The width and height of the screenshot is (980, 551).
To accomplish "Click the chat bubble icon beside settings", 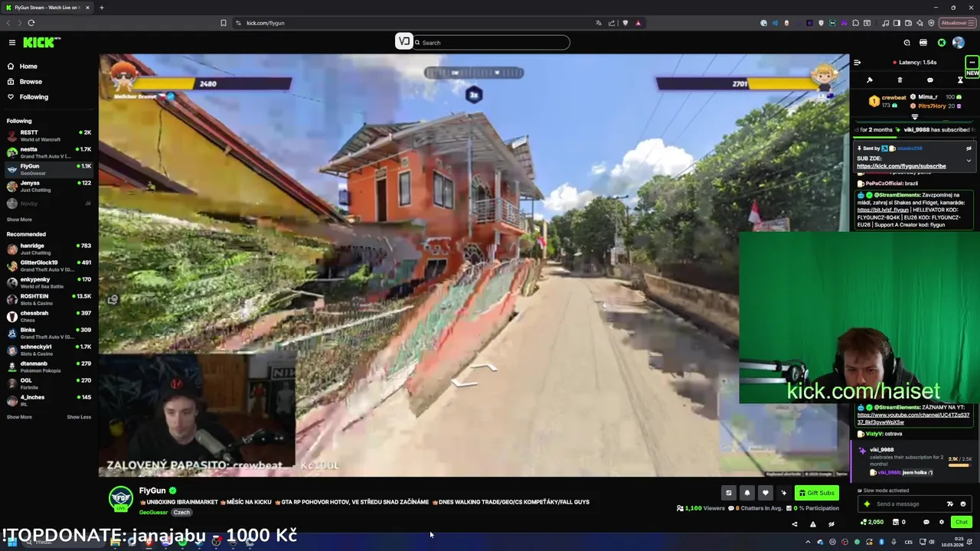I will point(926,522).
